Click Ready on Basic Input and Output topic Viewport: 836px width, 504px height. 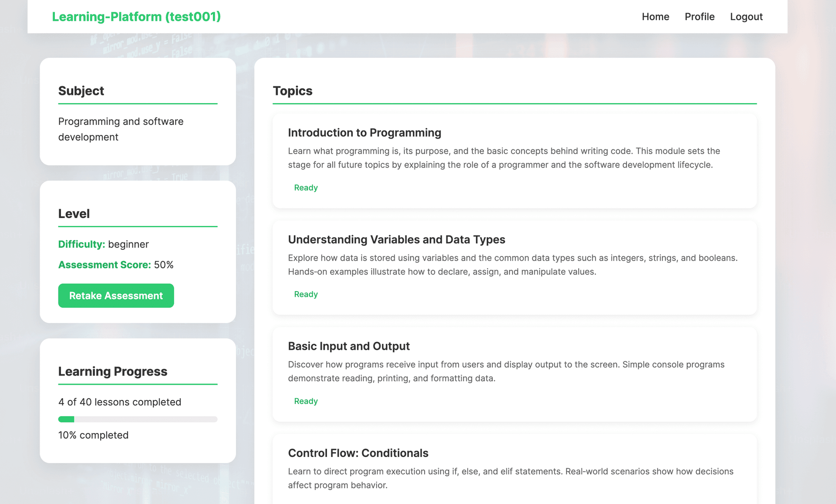point(306,401)
